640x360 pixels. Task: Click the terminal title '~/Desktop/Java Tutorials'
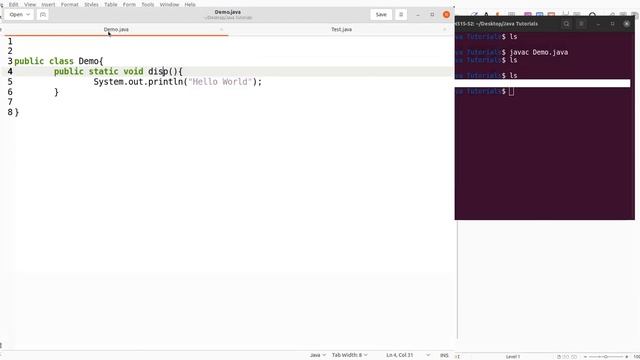[507, 24]
